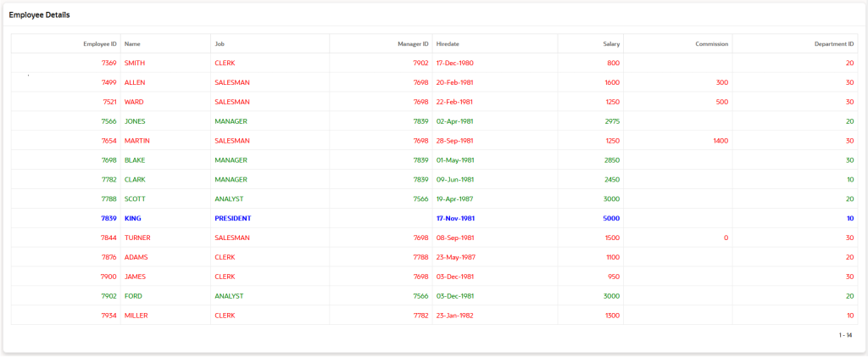Click the 1 - 14 pagination indicator
Viewport: 868px width, 358px height.
click(845, 335)
